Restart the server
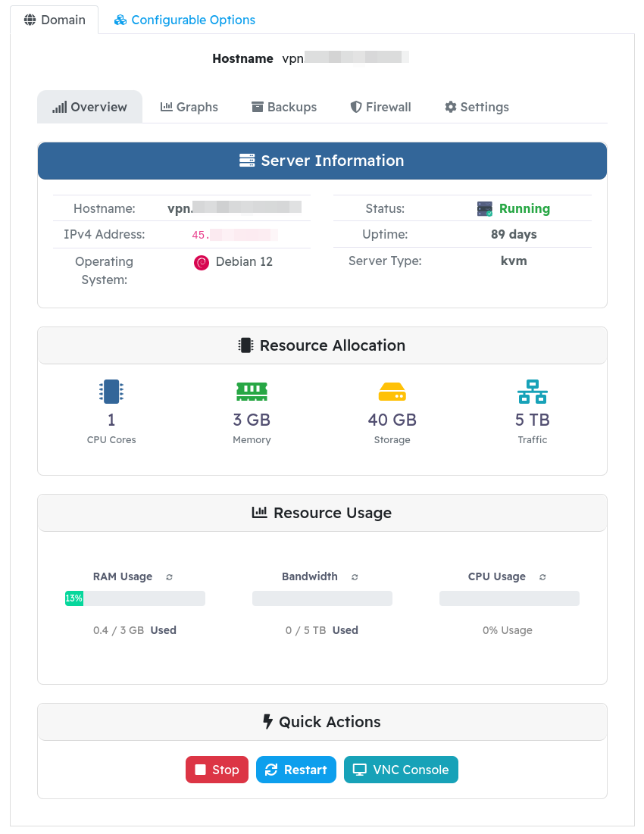 pos(296,770)
